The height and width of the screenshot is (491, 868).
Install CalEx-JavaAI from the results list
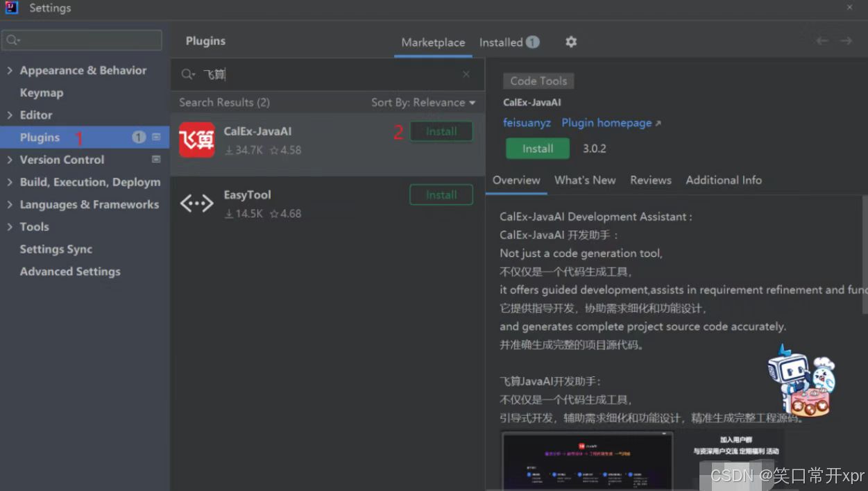pos(441,131)
